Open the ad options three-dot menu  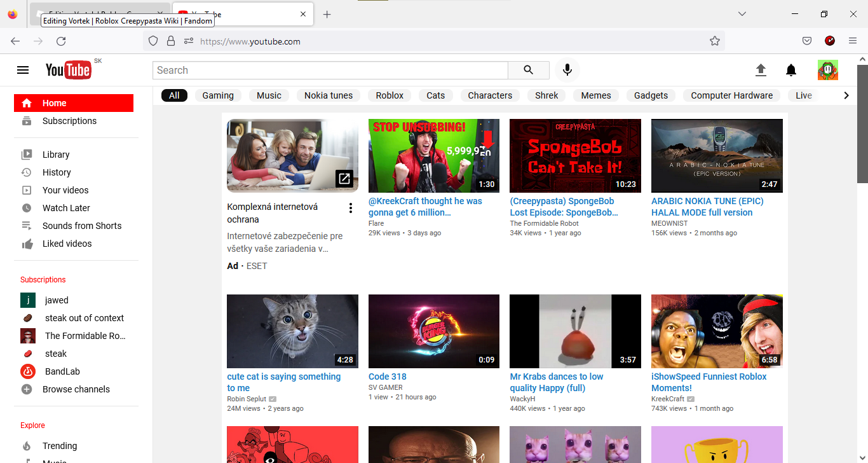(351, 208)
